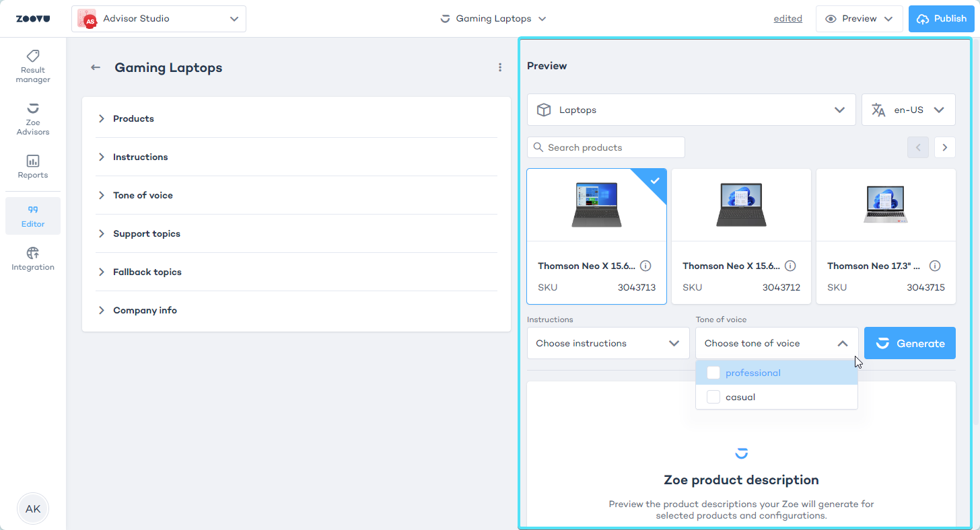Image resolution: width=980 pixels, height=530 pixels.
Task: Open the three-dot options menu
Action: (x=499, y=67)
